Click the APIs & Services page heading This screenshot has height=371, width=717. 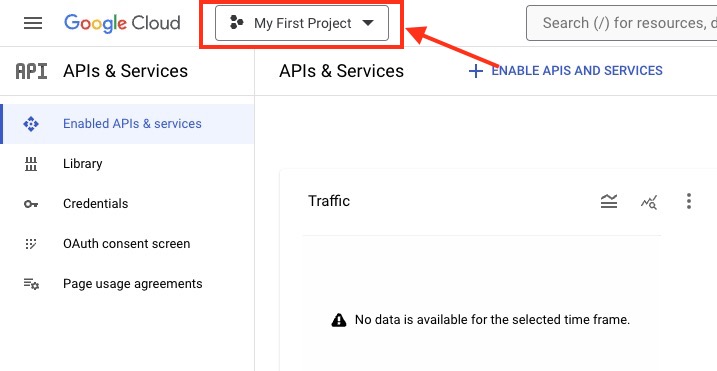[342, 71]
